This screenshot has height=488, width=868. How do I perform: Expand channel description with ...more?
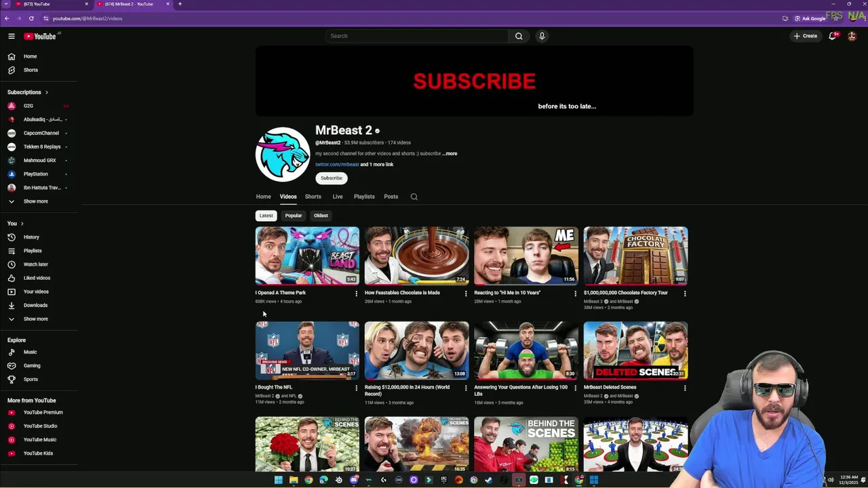450,154
